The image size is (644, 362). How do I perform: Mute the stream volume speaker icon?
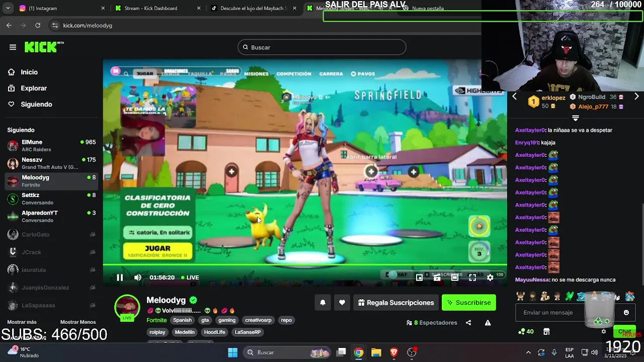click(x=138, y=278)
